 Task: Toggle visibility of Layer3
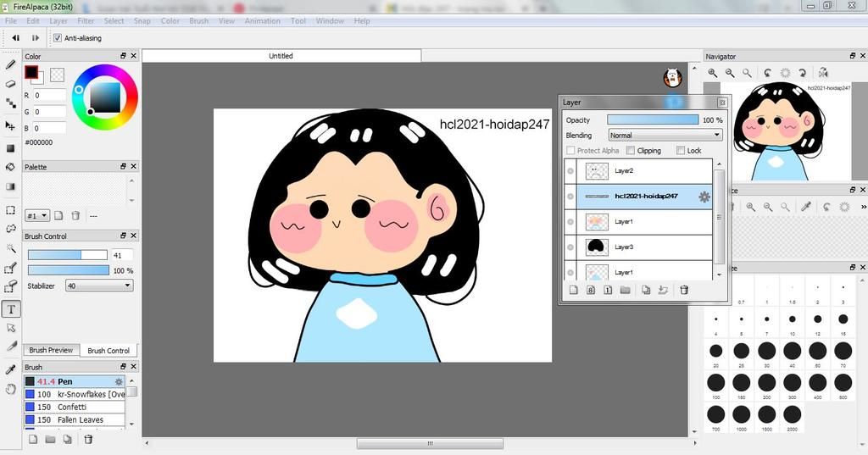coord(570,247)
